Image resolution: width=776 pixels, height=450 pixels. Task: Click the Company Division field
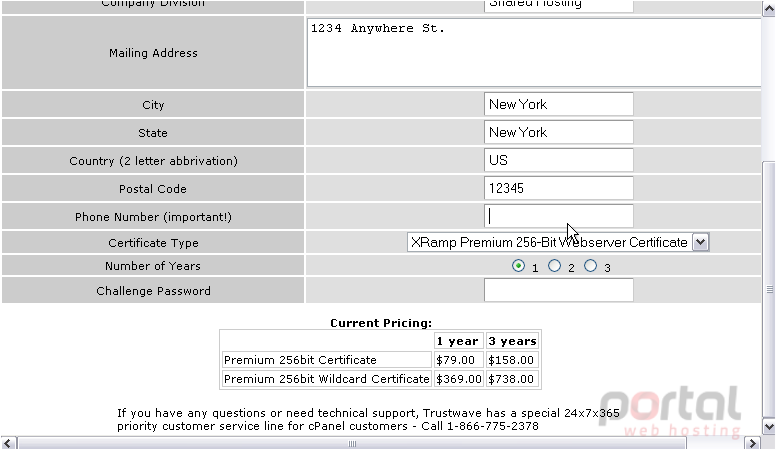(x=559, y=5)
